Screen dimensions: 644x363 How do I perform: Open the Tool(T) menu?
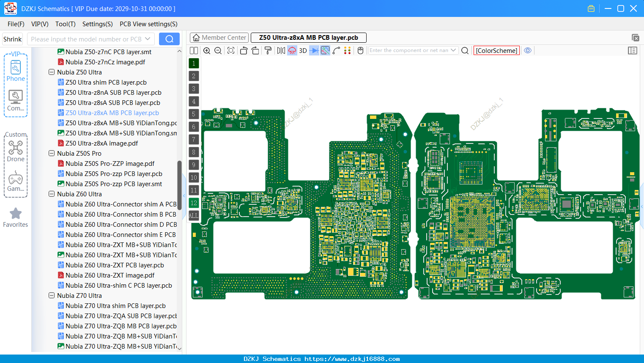click(66, 24)
